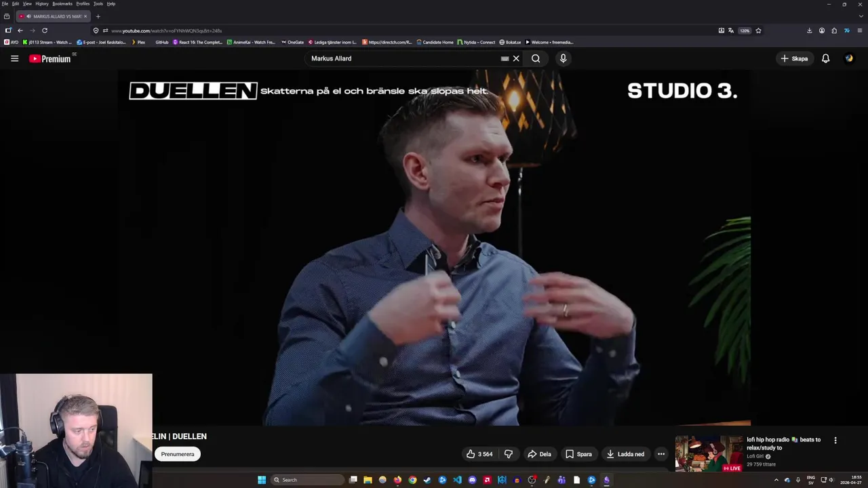Open the YouTube guide hamburger menu
The height and width of the screenshot is (488, 868).
click(x=14, y=58)
